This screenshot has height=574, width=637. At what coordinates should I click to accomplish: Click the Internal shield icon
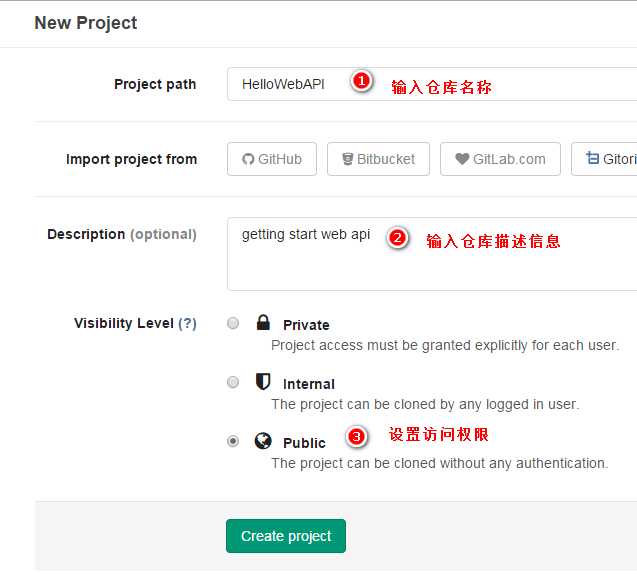pyautogui.click(x=263, y=381)
